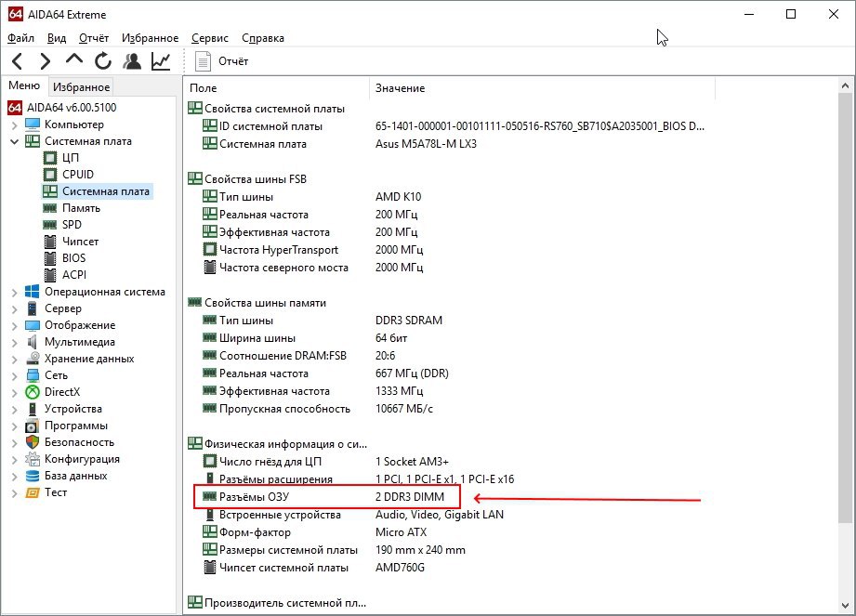The image size is (856, 616).
Task: Expand the Операционная система node
Action: (14, 293)
